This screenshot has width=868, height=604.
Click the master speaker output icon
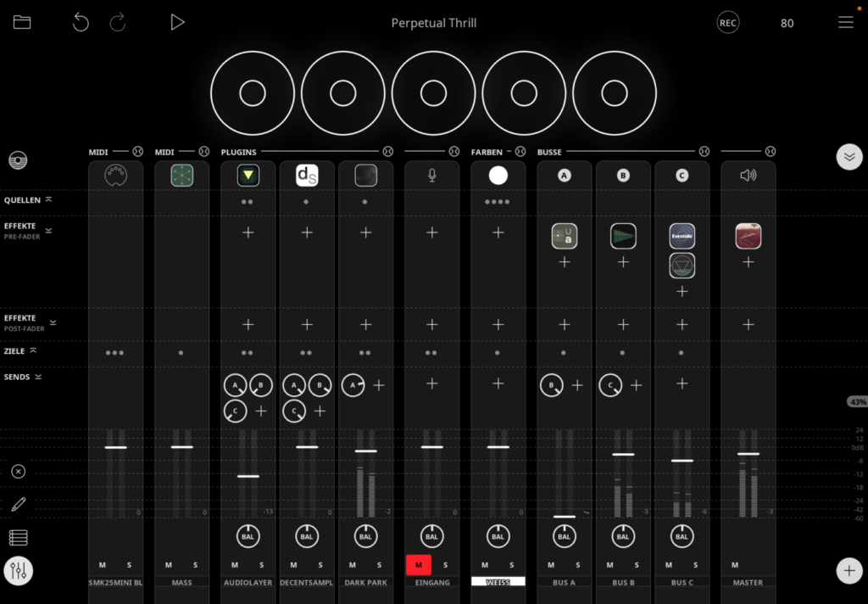[x=748, y=176]
